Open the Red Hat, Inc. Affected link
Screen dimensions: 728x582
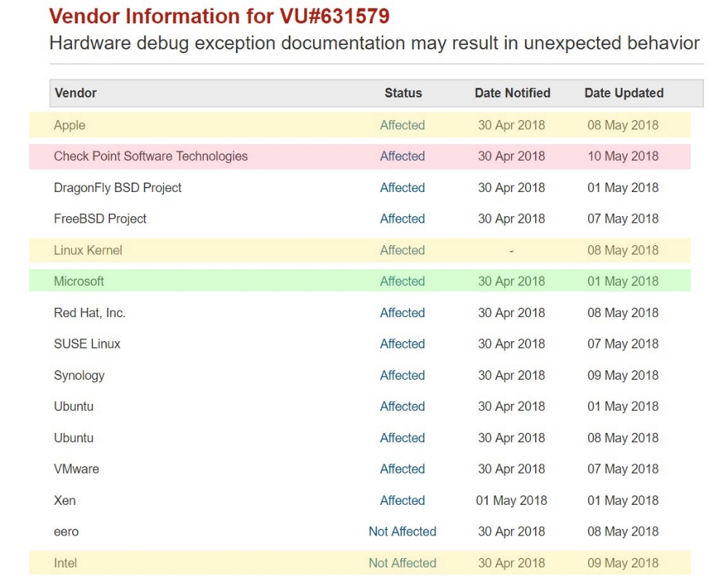coord(402,313)
